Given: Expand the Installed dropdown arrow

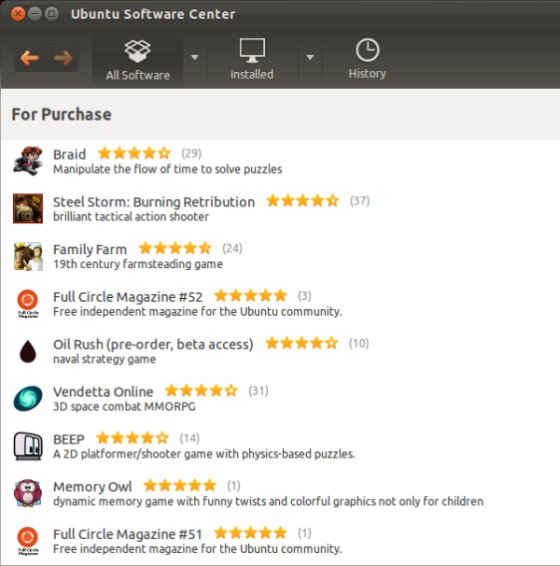Looking at the screenshot, I should coord(310,57).
